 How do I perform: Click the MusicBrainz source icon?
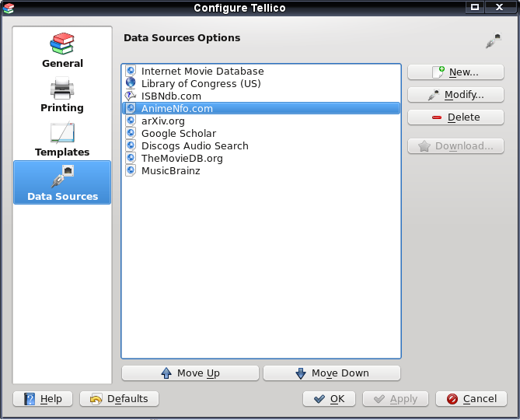tap(131, 170)
